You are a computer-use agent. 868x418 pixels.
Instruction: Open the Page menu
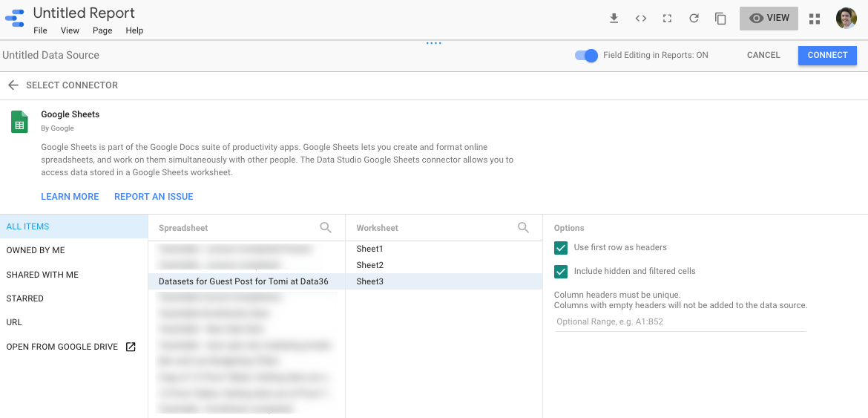102,30
